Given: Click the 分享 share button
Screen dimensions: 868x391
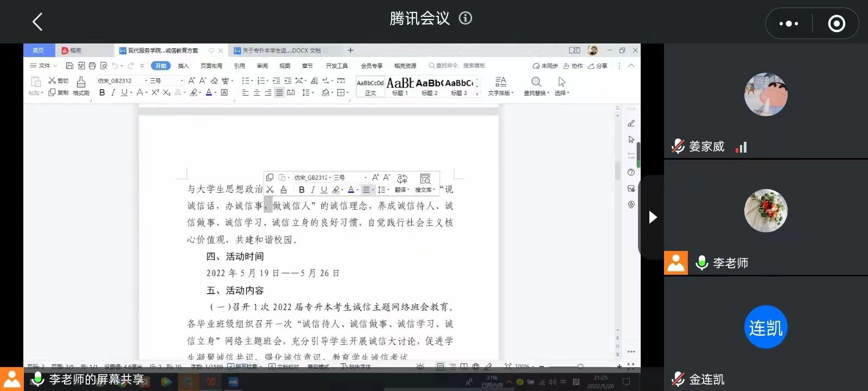Looking at the screenshot, I should pyautogui.click(x=597, y=66).
